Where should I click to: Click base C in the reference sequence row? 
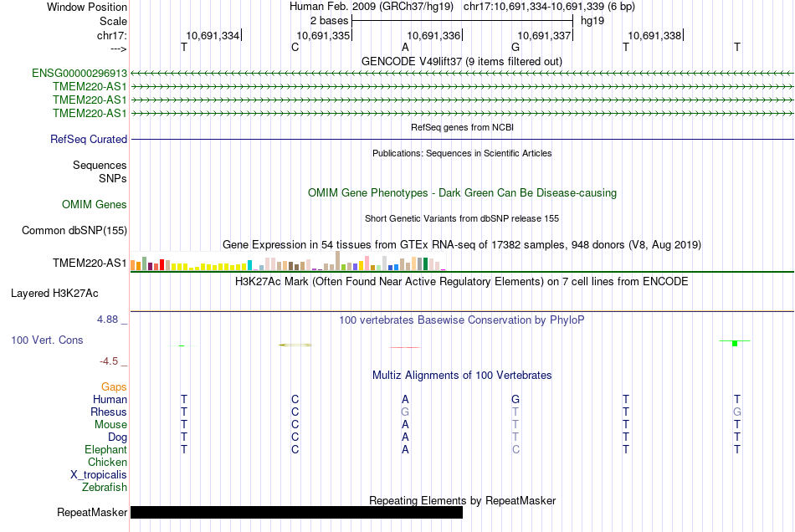[295, 47]
